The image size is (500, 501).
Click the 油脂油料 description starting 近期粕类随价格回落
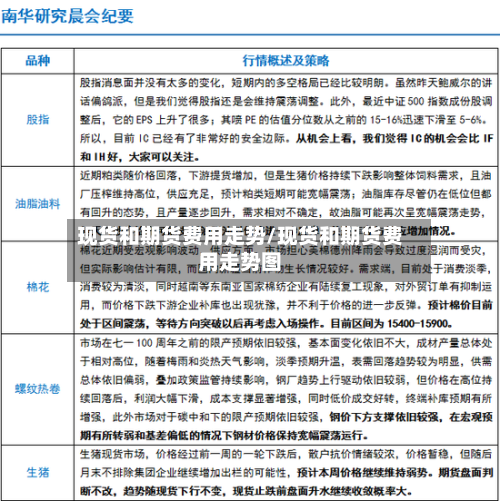[286, 203]
